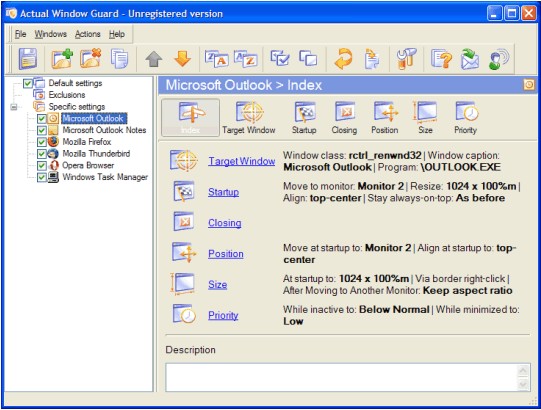The image size is (541, 410).
Task: Move rule up with gray arrow
Action: pyautogui.click(x=154, y=59)
